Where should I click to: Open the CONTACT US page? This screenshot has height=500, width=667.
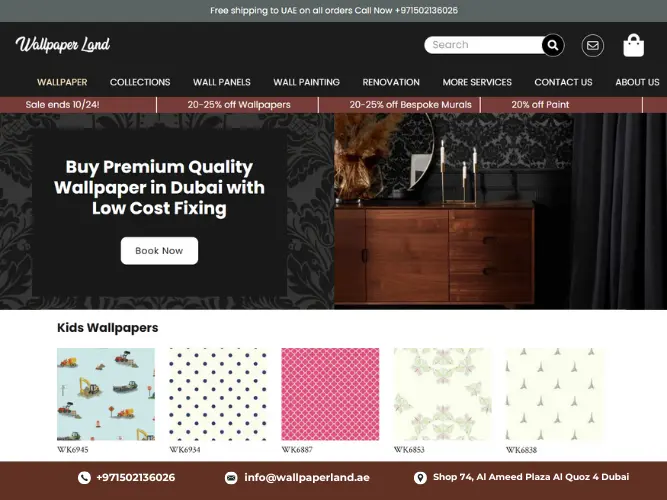563,82
